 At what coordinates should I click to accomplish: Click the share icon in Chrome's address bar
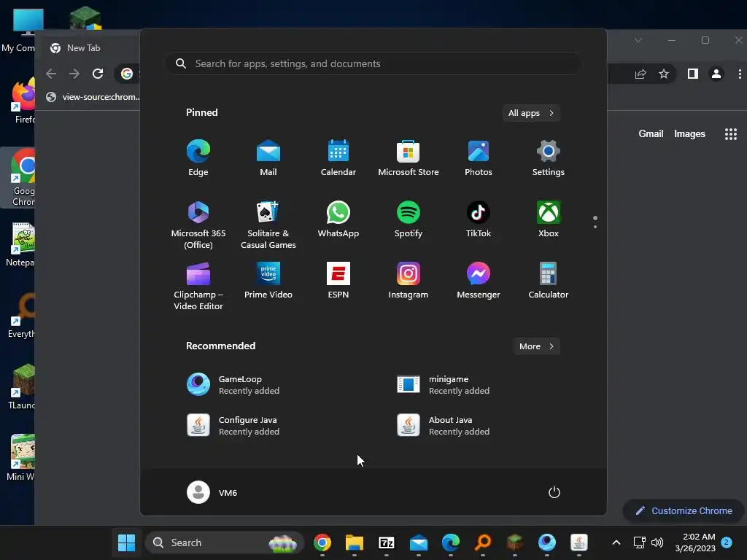[x=640, y=74]
